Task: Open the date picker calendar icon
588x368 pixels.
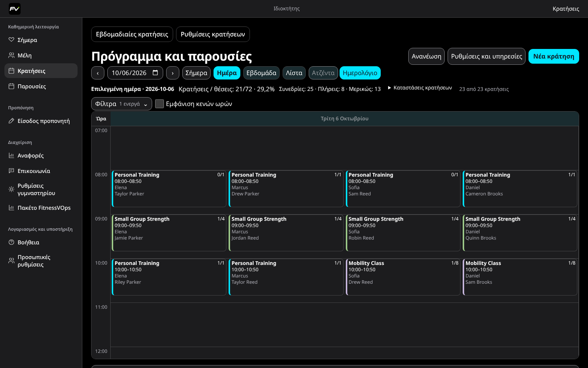Action: pyautogui.click(x=155, y=72)
